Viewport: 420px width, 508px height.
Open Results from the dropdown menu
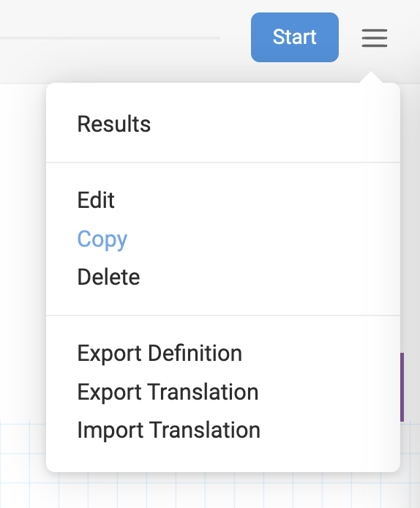(114, 124)
